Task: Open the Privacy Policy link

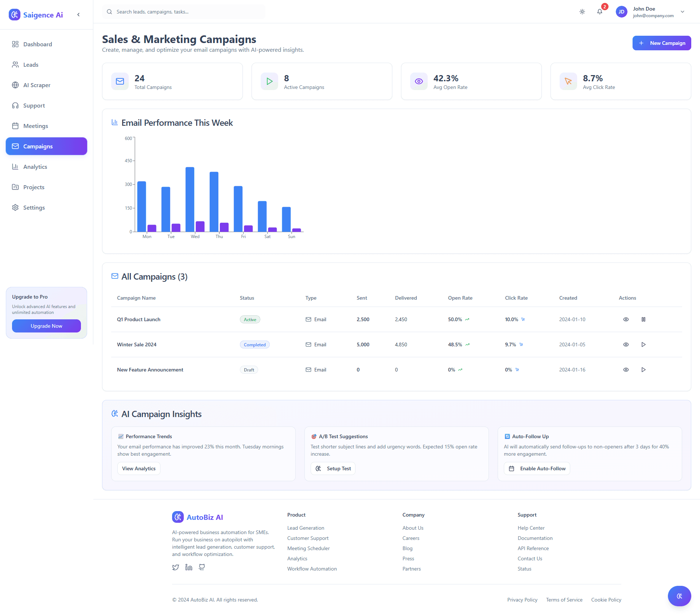Action: [x=522, y=600]
